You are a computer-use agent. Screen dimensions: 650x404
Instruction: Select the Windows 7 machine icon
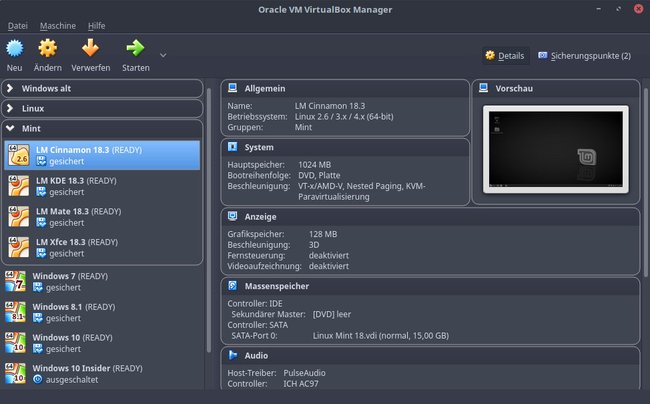15,281
